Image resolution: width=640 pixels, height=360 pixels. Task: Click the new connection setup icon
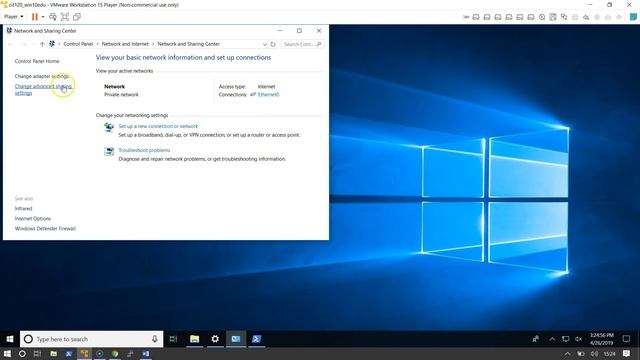click(109, 127)
